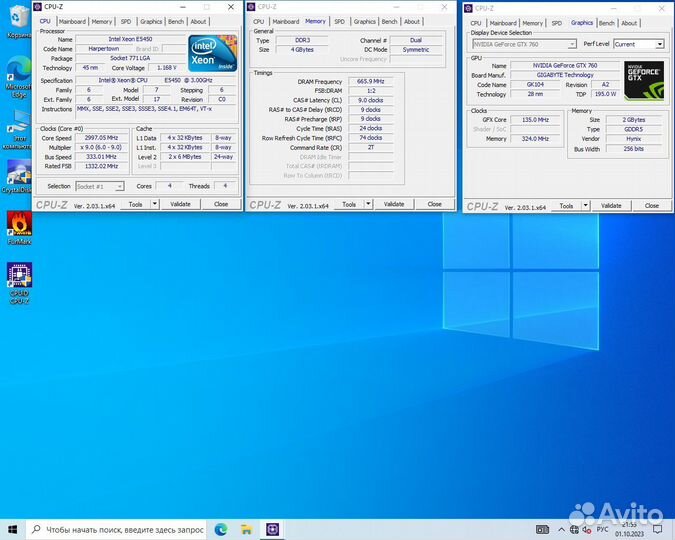
Task: Expand the Perf Level Current dropdown
Action: [660, 44]
